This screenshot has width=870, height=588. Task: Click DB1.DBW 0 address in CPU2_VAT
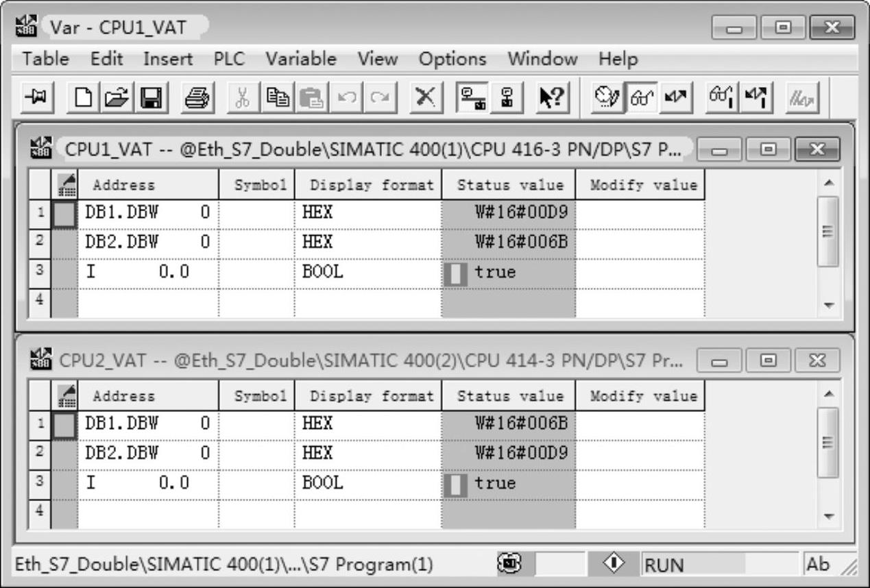(x=148, y=424)
